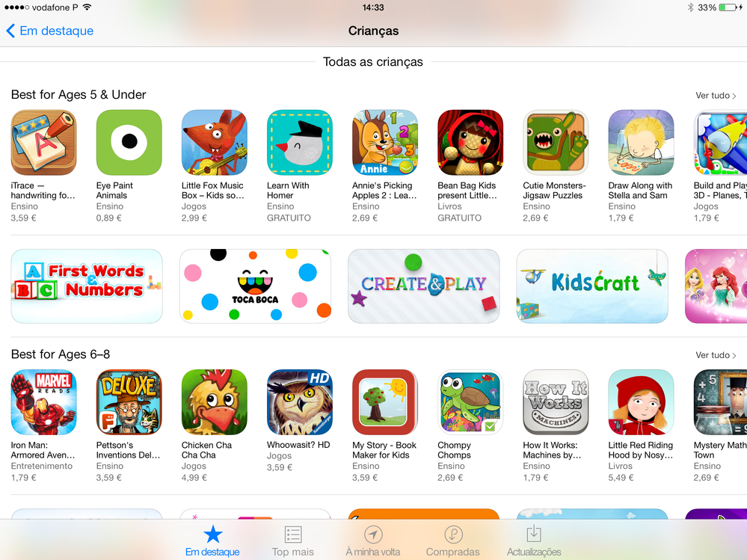Open the KidsCraft collection banner
This screenshot has height=560, width=747.
click(592, 286)
